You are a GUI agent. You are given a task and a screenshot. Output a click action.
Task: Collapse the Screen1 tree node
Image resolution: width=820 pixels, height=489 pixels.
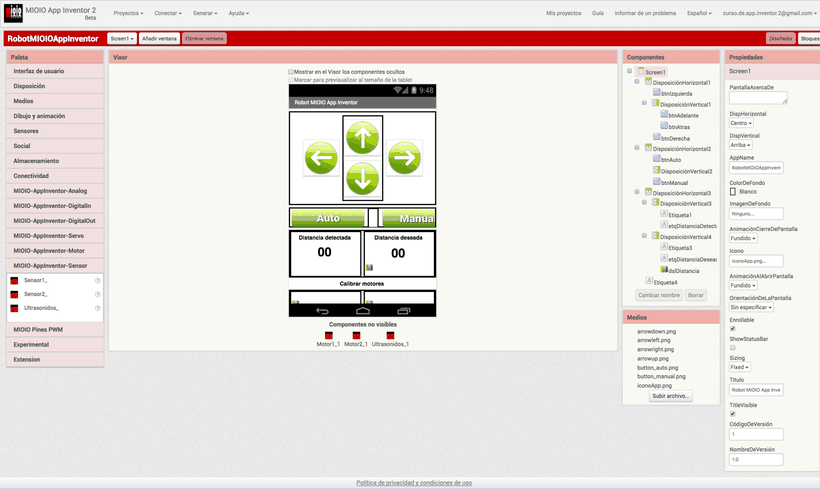[x=630, y=71]
